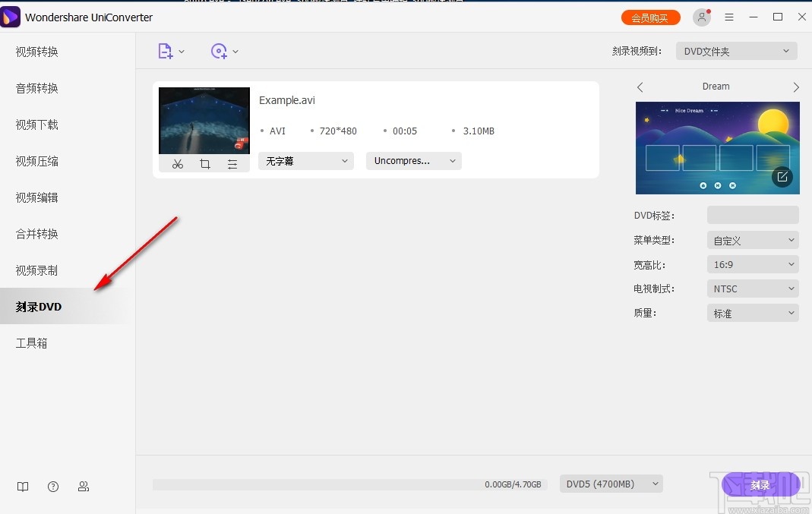The width and height of the screenshot is (812, 514).
Task: Click the edit icon on the Dream template preview
Action: pos(782,177)
